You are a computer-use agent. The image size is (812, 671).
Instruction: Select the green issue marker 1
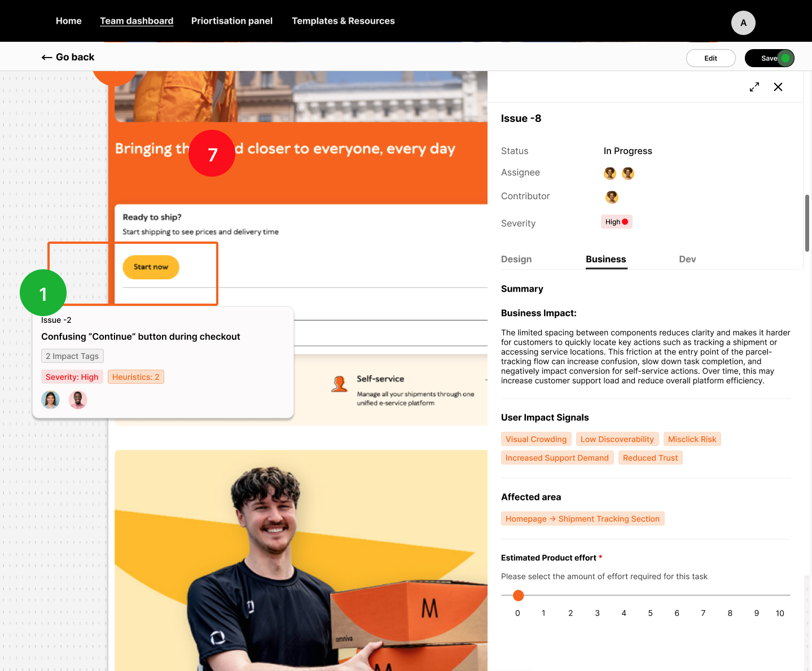(x=43, y=293)
